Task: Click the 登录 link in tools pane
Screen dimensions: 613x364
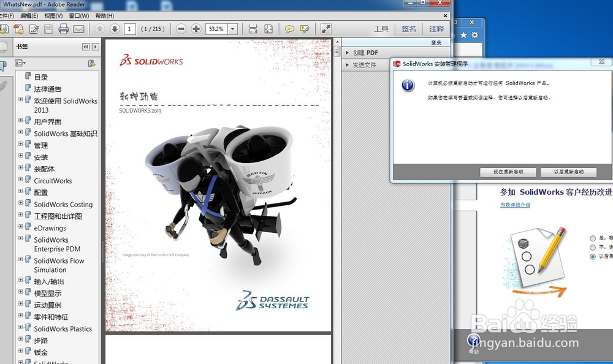Action: (436, 43)
